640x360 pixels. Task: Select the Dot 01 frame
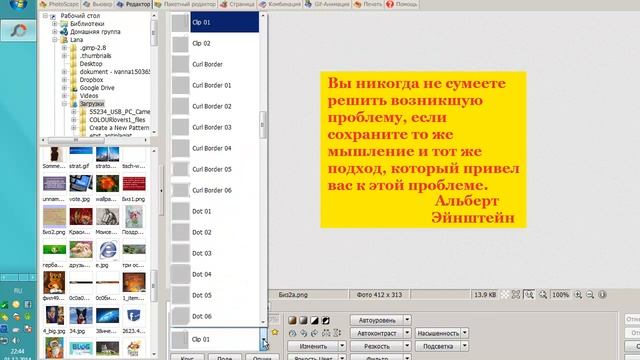point(215,211)
